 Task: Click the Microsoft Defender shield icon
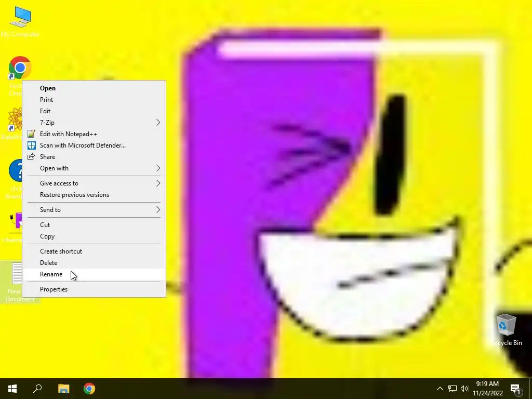31,145
